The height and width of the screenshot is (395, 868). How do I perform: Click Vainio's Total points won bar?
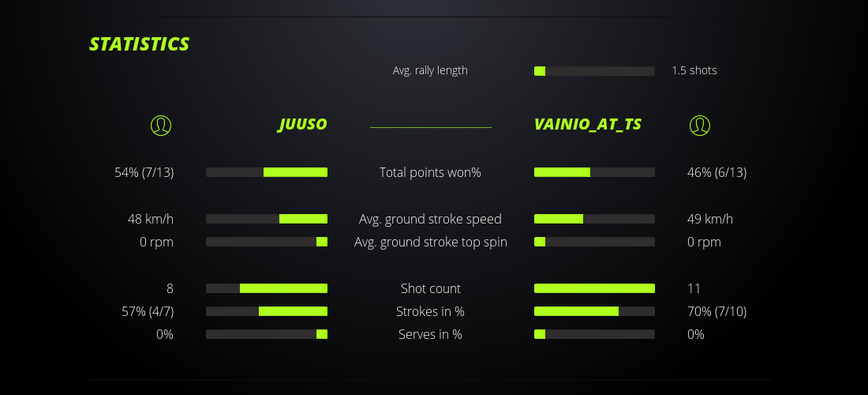594,172
